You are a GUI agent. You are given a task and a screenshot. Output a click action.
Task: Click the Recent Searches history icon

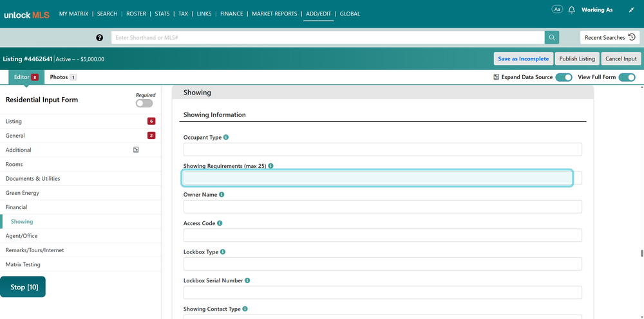632,37
